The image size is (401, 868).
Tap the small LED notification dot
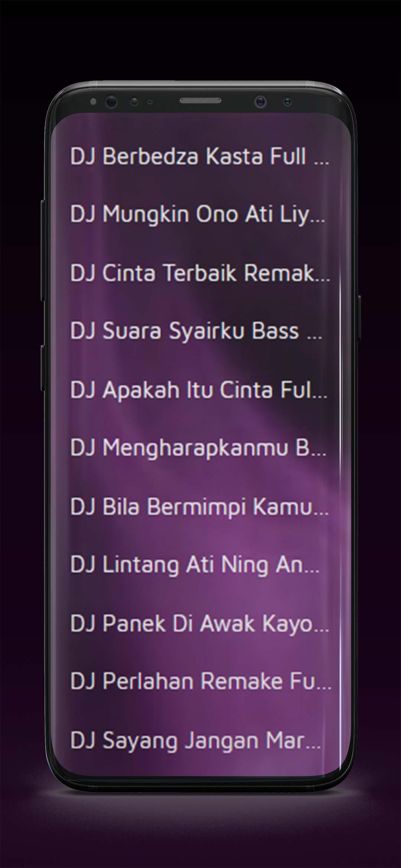(93, 101)
